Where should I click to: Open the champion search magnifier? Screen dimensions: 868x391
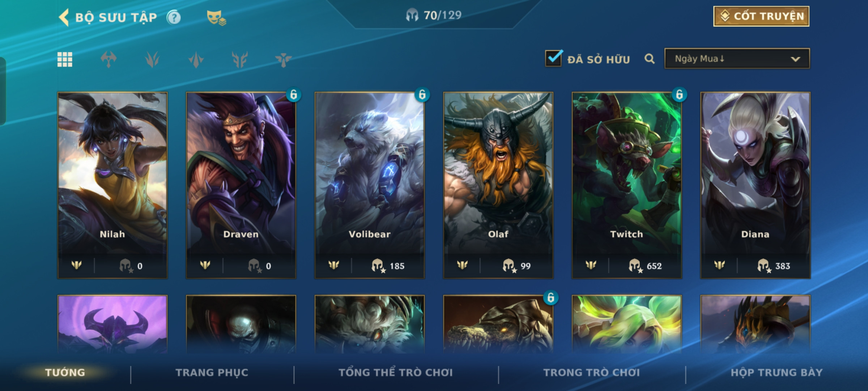650,59
